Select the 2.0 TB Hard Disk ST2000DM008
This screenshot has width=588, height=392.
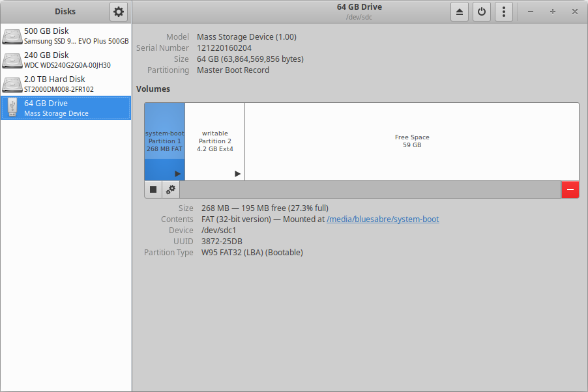point(65,83)
